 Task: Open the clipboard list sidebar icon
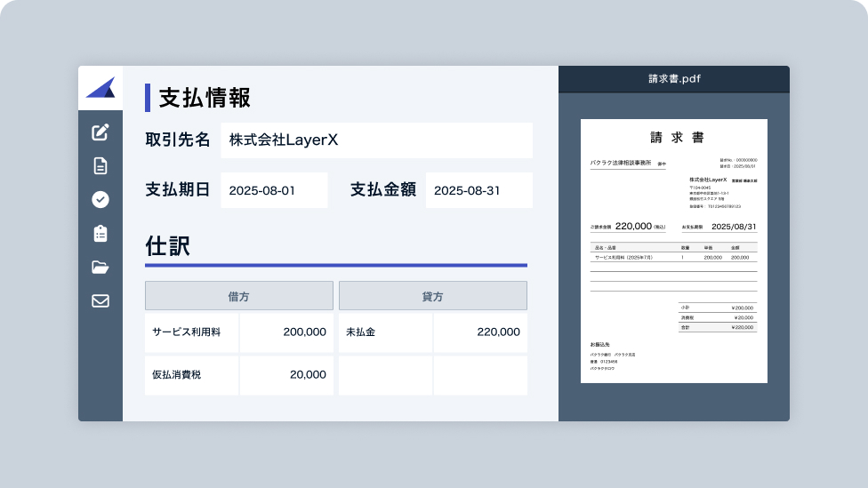(100, 234)
